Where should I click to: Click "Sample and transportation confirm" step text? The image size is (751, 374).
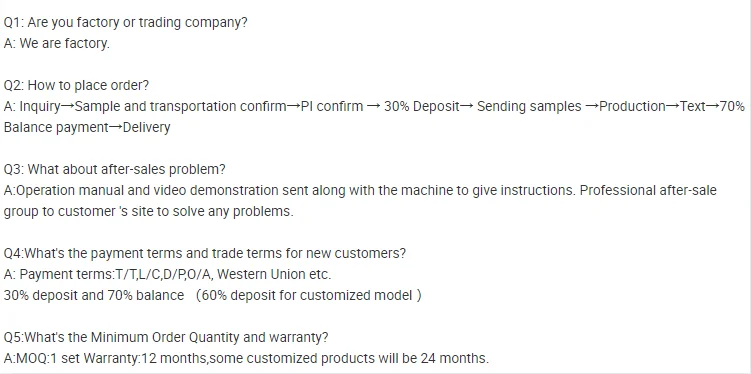tap(181, 106)
